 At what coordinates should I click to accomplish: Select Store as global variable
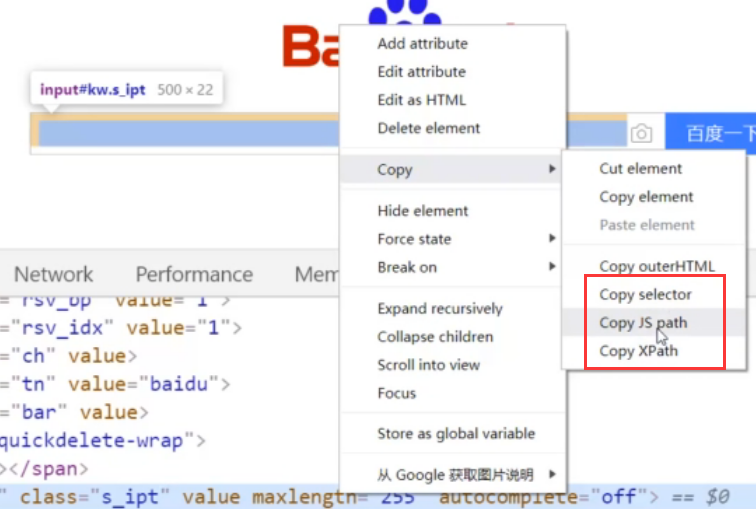click(456, 433)
